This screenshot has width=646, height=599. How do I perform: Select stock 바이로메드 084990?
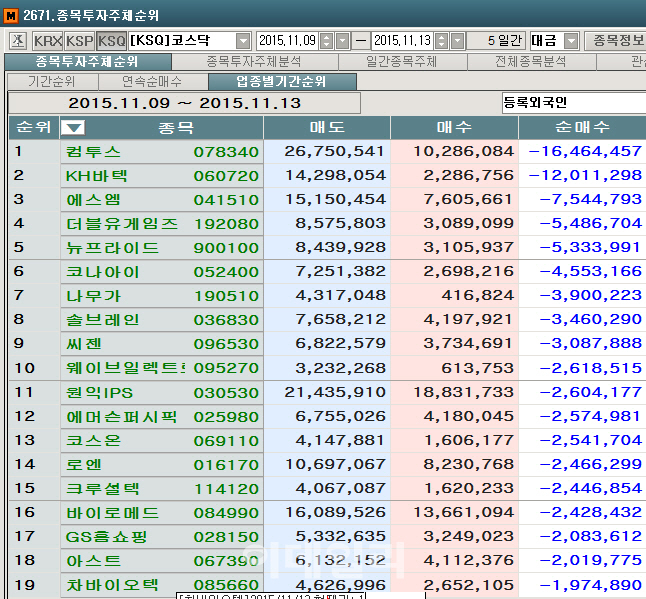(162, 513)
